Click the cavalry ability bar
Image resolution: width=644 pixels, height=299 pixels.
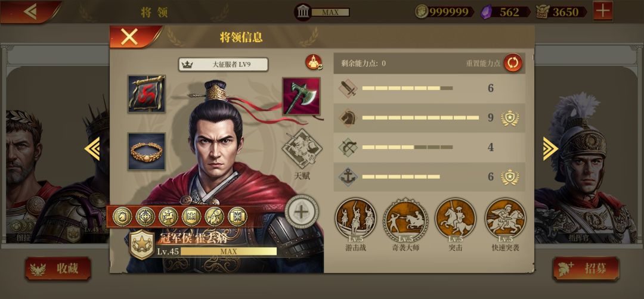point(429,118)
